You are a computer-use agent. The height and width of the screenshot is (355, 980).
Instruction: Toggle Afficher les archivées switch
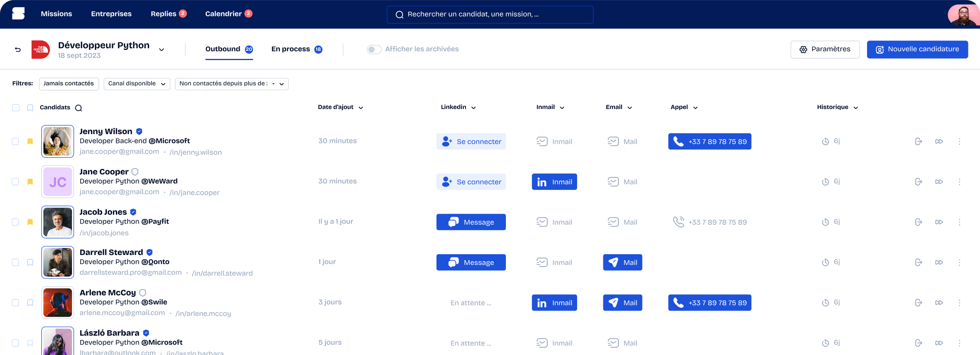click(x=374, y=50)
